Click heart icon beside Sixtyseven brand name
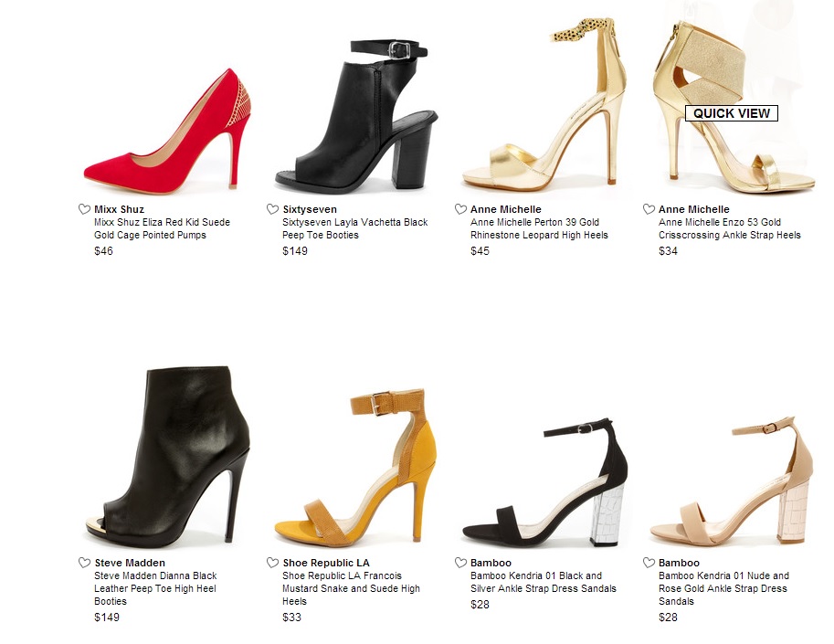834x644 pixels. click(x=272, y=209)
